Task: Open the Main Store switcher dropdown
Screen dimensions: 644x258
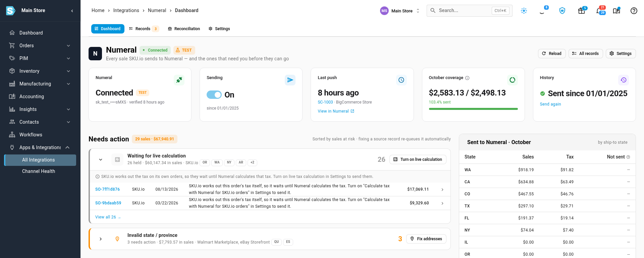Action: click(x=400, y=11)
